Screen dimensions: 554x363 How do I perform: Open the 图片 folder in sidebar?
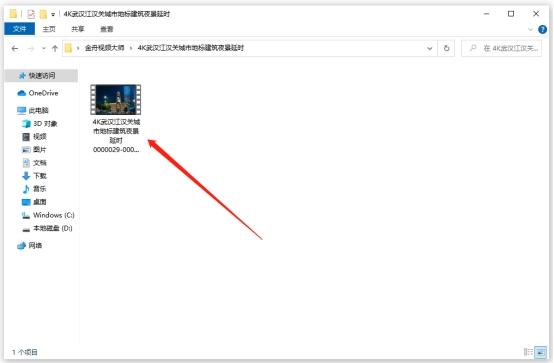(34, 150)
